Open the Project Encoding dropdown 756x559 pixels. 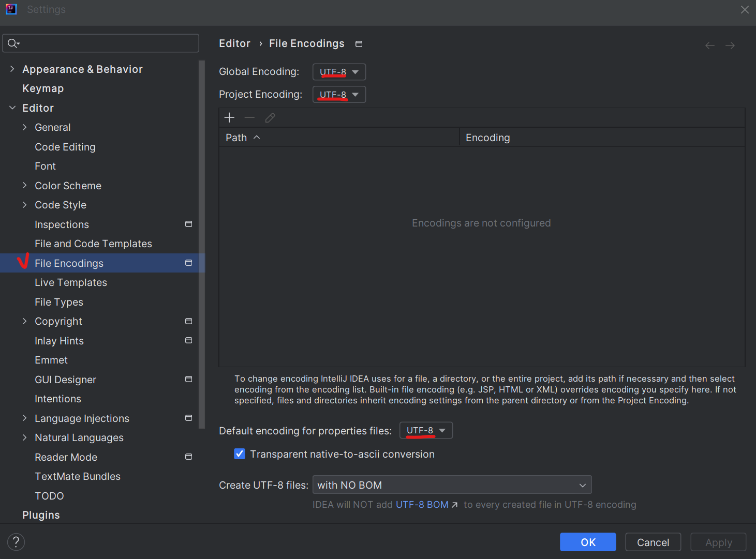[x=339, y=95]
